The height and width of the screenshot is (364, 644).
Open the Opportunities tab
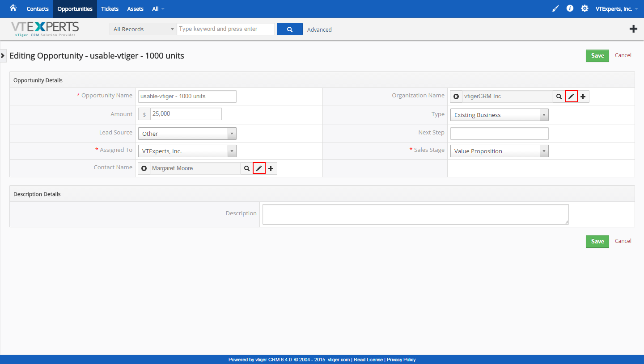point(75,9)
